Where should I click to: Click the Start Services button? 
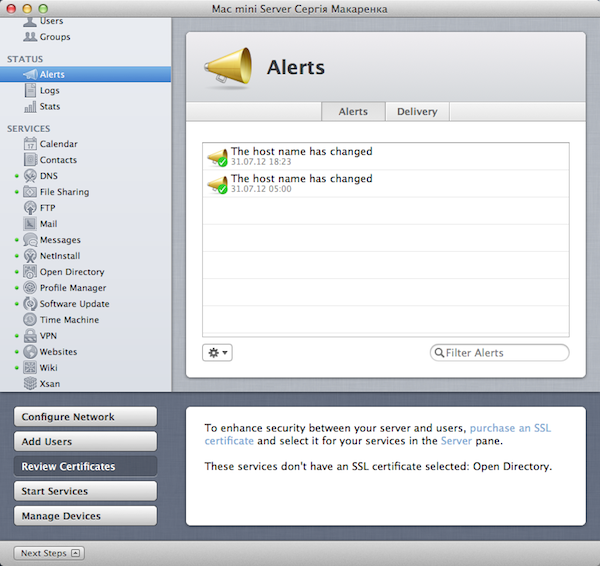click(85, 491)
